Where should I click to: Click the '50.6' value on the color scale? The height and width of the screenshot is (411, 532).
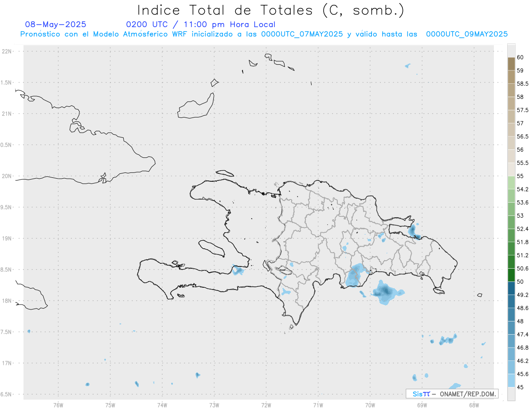[523, 269]
